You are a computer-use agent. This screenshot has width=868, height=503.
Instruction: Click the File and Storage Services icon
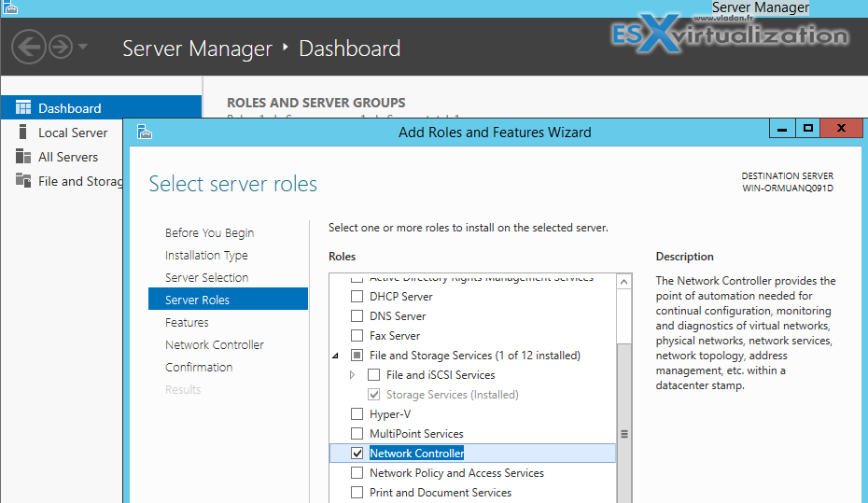[x=23, y=180]
